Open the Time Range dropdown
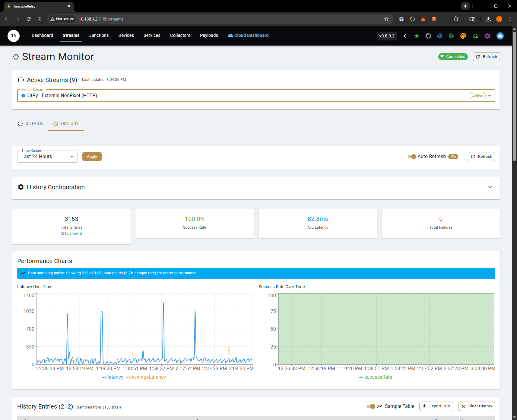This screenshot has height=420, width=517. click(47, 157)
